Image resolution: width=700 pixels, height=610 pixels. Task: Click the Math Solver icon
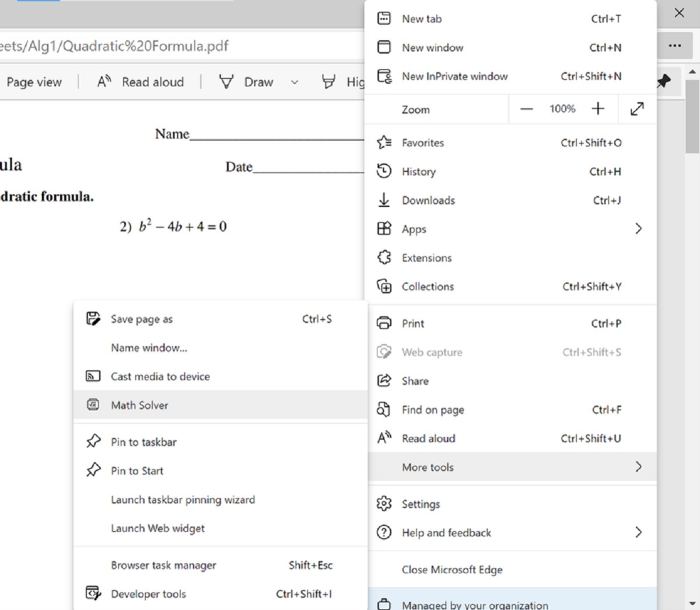tap(93, 405)
